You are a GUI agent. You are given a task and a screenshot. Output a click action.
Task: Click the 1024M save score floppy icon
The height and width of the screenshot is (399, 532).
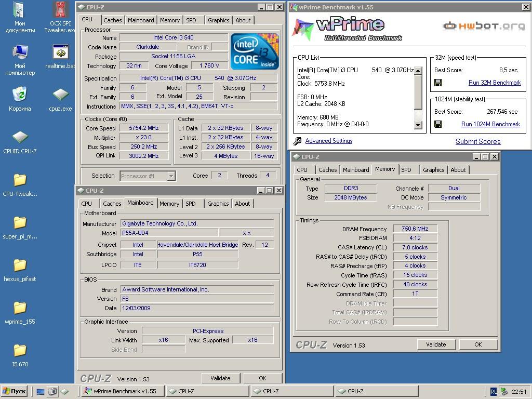[438, 124]
